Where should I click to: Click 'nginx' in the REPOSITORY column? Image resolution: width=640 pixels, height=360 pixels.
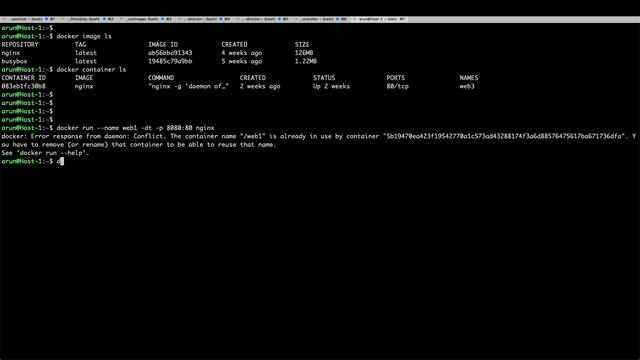[11, 53]
